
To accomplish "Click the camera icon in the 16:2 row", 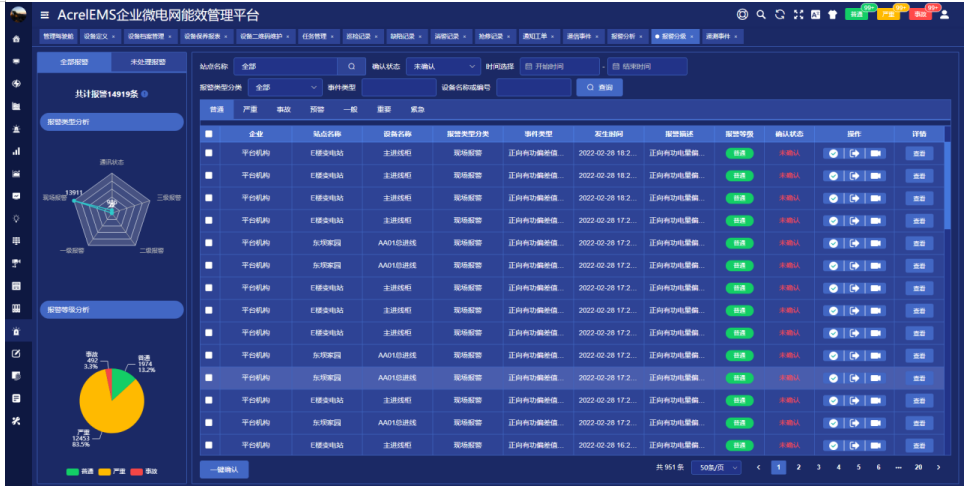I will tap(875, 445).
